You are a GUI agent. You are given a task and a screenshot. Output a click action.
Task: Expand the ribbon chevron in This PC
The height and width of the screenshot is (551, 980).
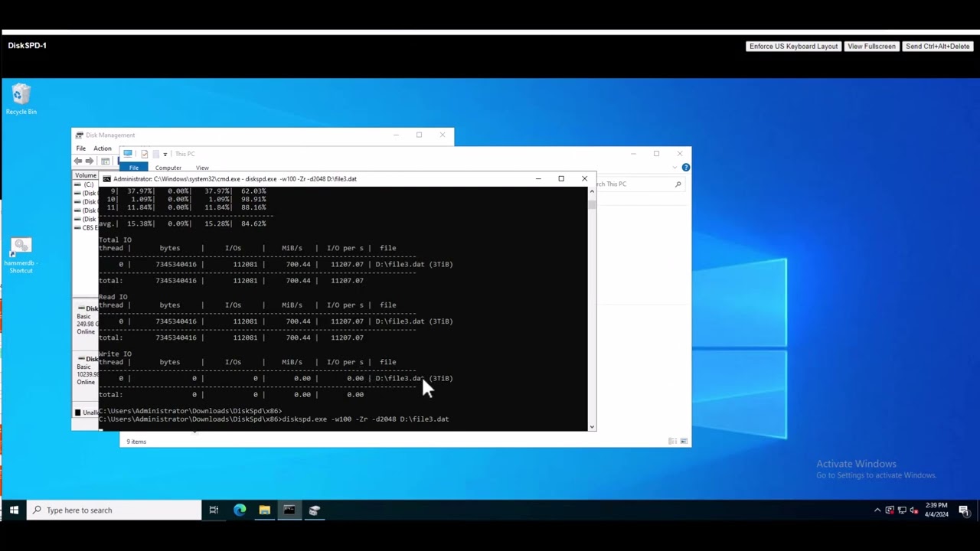click(675, 168)
